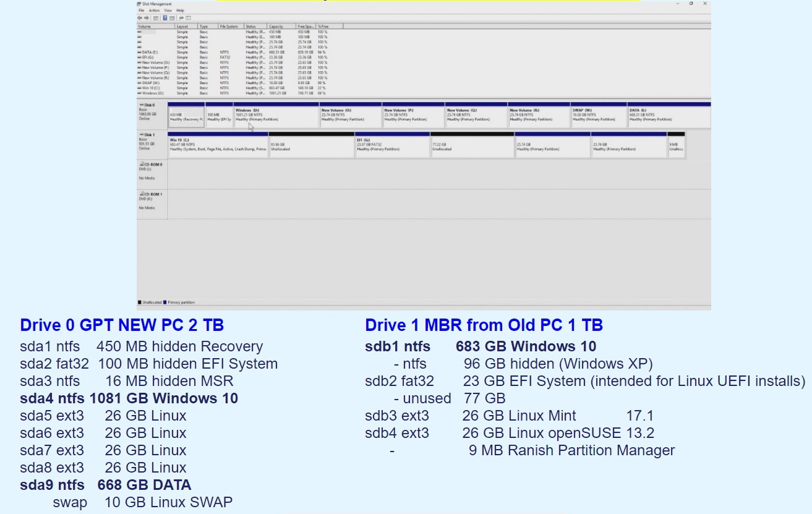This screenshot has width=812, height=514.
Task: Select the drive icon of New Volume (Q:) row
Action: [x=139, y=73]
